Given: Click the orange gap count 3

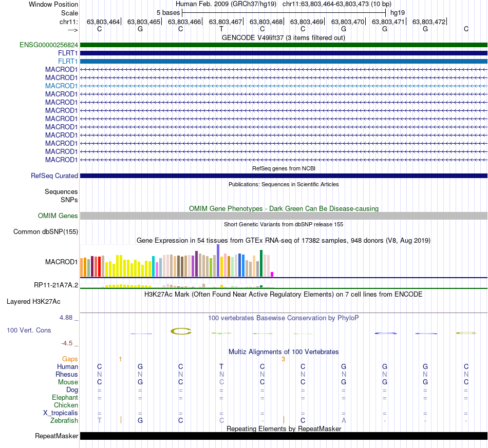Looking at the screenshot, I should (x=283, y=359).
